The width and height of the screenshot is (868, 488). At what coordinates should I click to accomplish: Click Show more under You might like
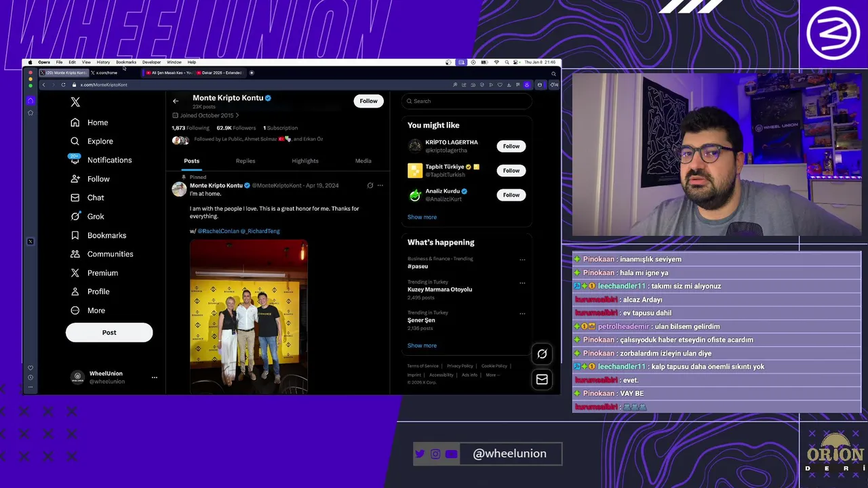pyautogui.click(x=422, y=218)
